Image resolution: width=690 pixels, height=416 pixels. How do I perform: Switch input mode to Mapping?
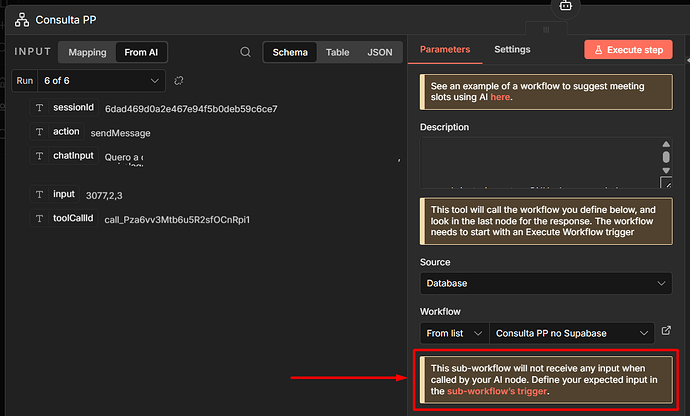click(87, 52)
